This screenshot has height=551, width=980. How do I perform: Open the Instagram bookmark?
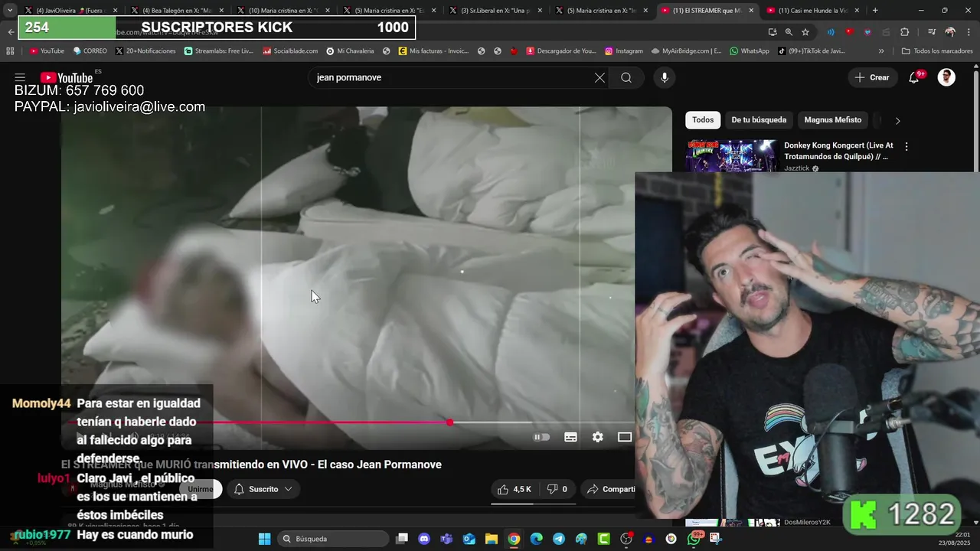[x=623, y=51]
